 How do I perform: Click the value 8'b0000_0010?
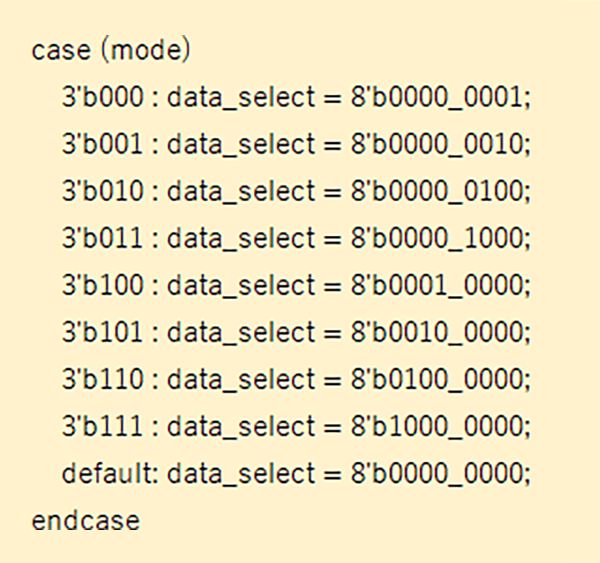pos(437,143)
